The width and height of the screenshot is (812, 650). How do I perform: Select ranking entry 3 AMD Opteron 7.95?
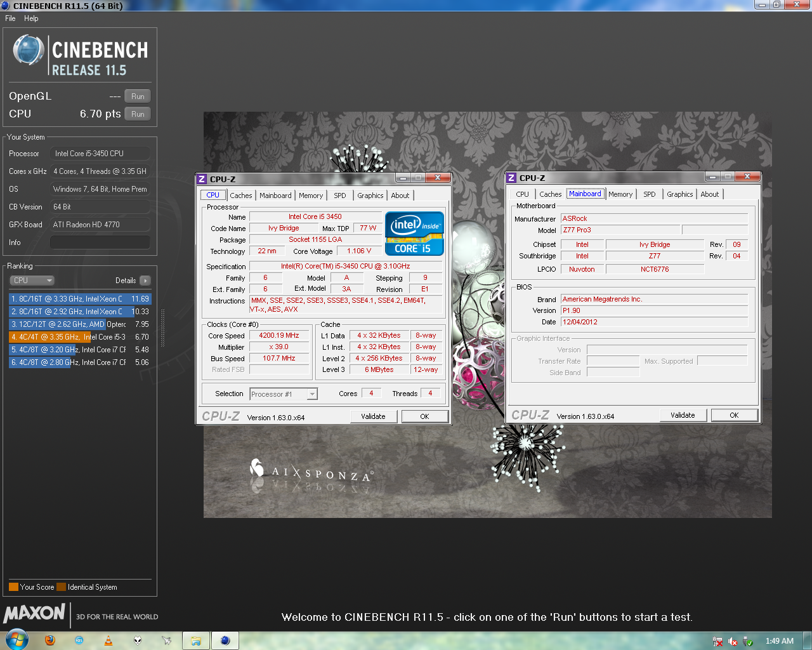[x=80, y=324]
